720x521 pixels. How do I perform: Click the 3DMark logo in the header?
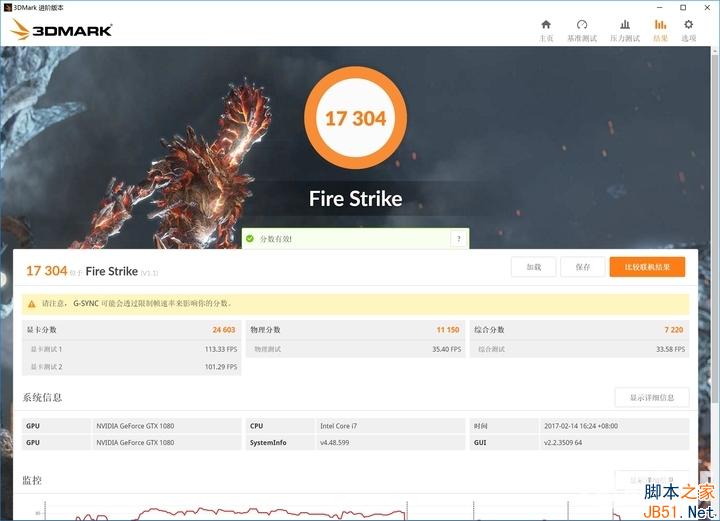click(61, 30)
